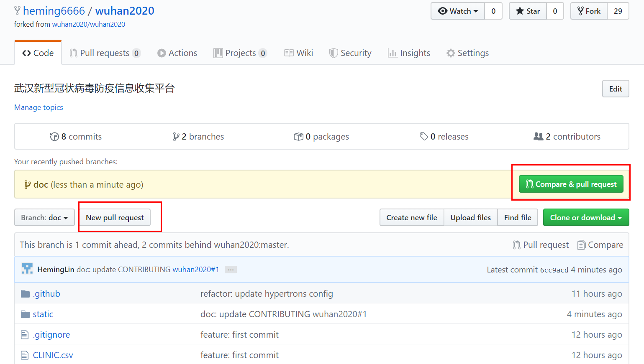The height and width of the screenshot is (364, 644).
Task: View the 2 contributors link
Action: [567, 137]
